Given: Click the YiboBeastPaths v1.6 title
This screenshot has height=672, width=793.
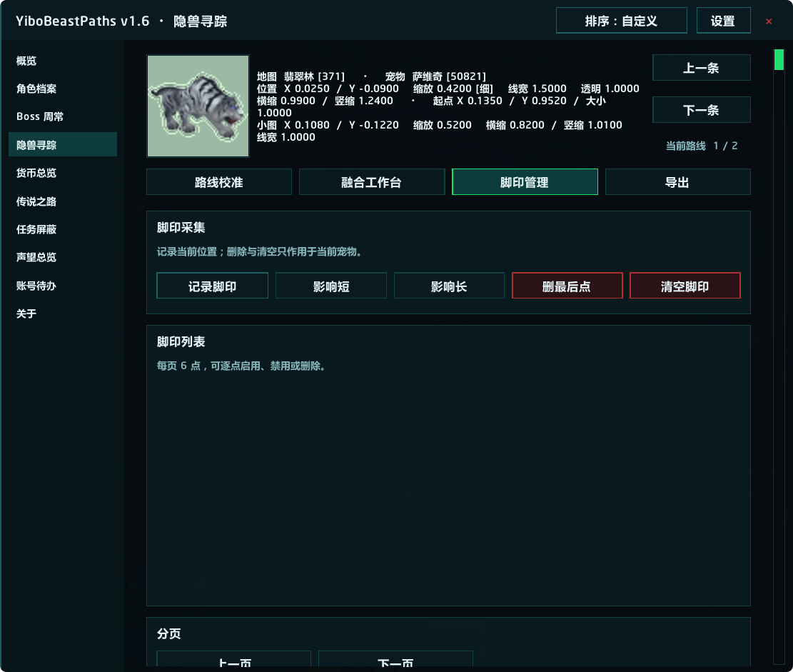Looking at the screenshot, I should coord(82,21).
